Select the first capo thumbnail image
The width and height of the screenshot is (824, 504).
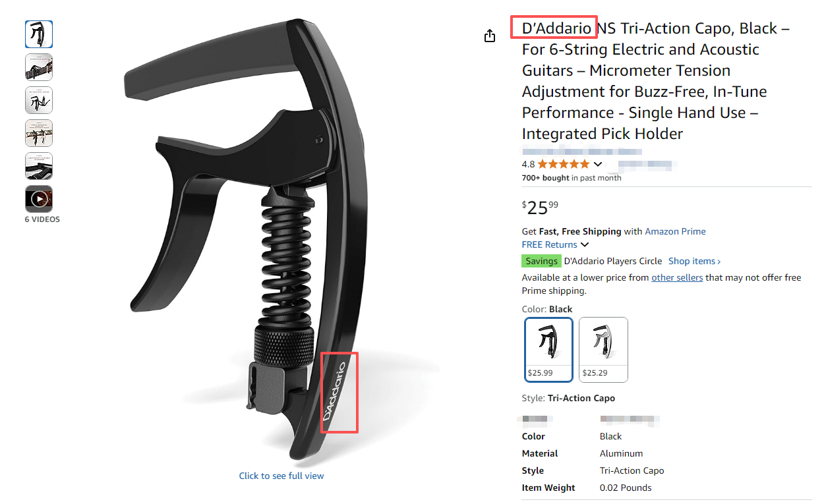coord(39,34)
